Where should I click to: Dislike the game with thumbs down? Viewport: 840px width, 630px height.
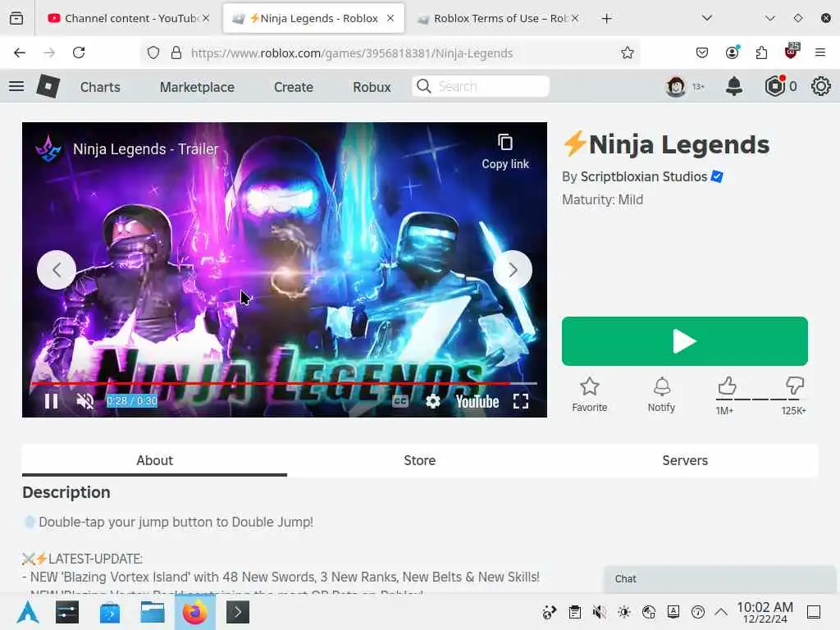[x=794, y=386]
